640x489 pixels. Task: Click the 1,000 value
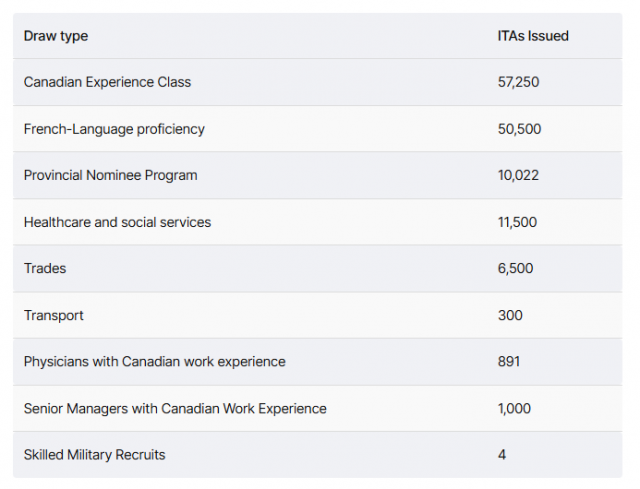[x=514, y=409]
